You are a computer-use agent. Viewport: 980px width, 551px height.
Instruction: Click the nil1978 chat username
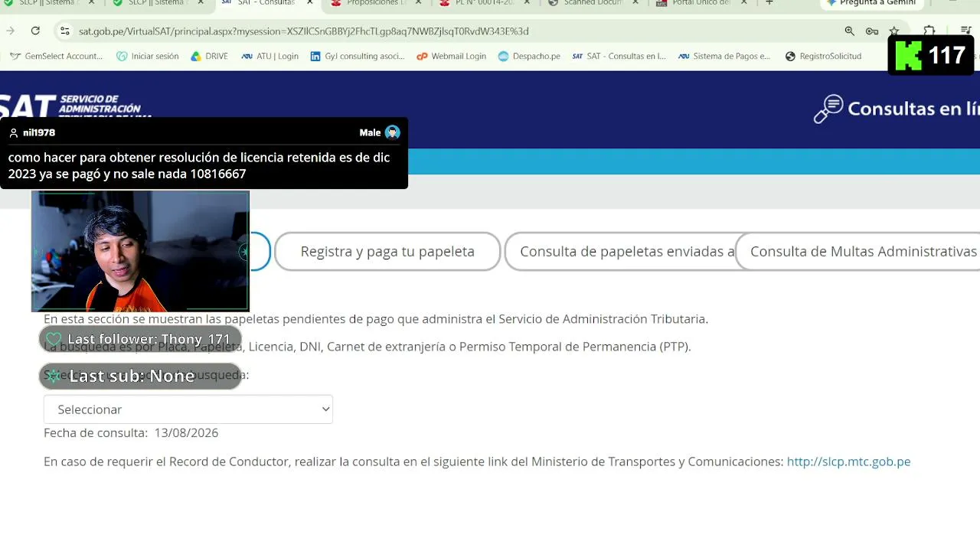[39, 132]
